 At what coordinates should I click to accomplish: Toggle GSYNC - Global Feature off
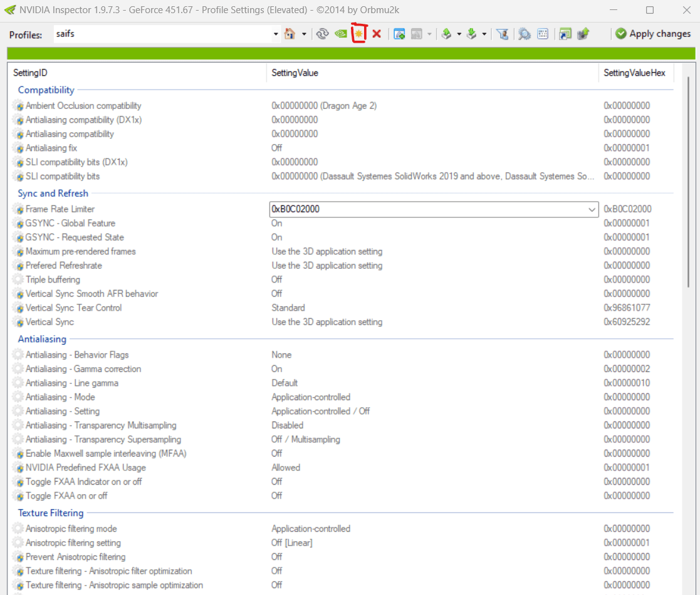pyautogui.click(x=276, y=223)
